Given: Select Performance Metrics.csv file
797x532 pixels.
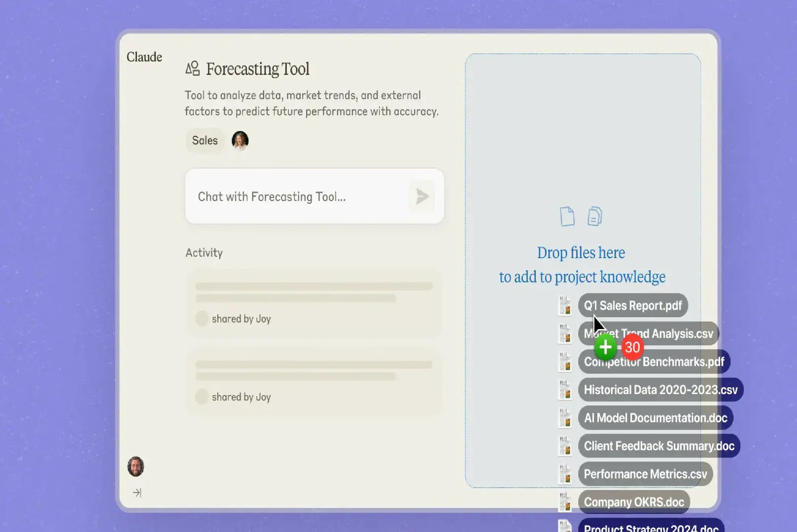Looking at the screenshot, I should (645, 474).
